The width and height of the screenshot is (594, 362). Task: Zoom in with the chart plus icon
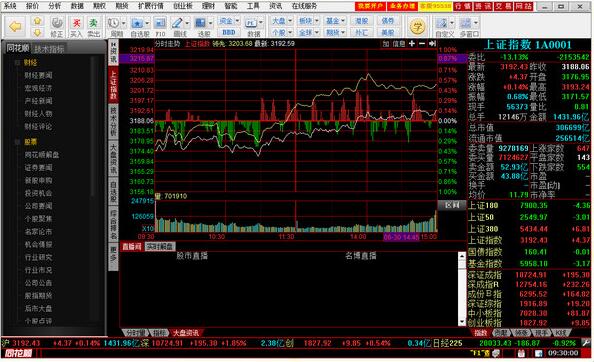pos(412,44)
